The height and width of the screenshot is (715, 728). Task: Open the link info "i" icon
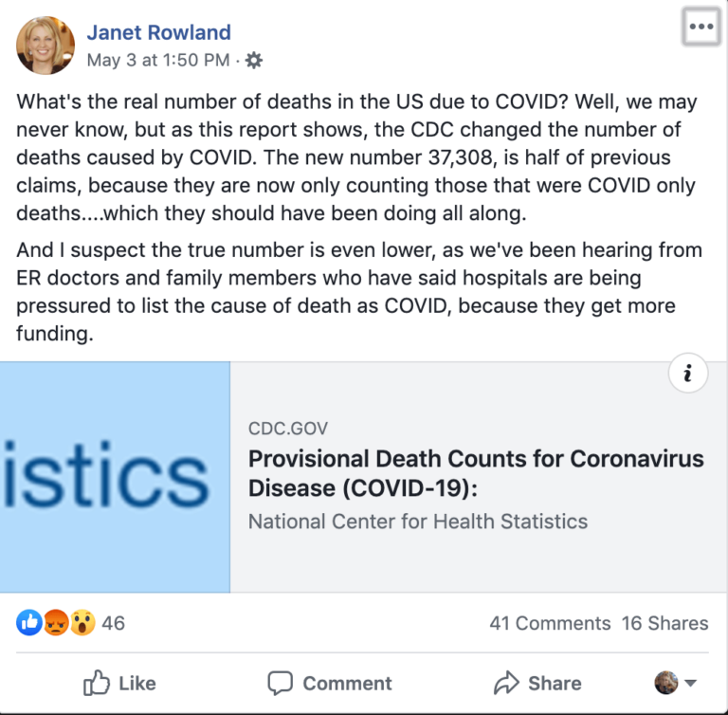pyautogui.click(x=688, y=373)
